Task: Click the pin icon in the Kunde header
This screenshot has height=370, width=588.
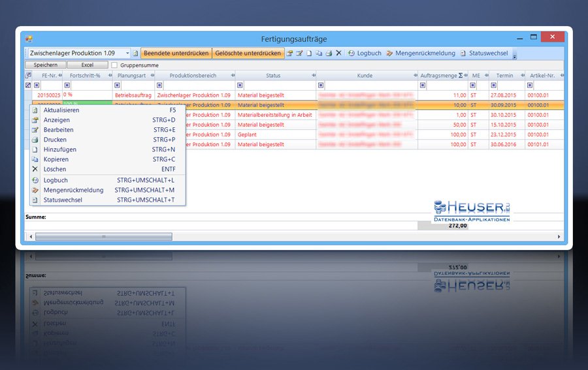Action: 415,75
